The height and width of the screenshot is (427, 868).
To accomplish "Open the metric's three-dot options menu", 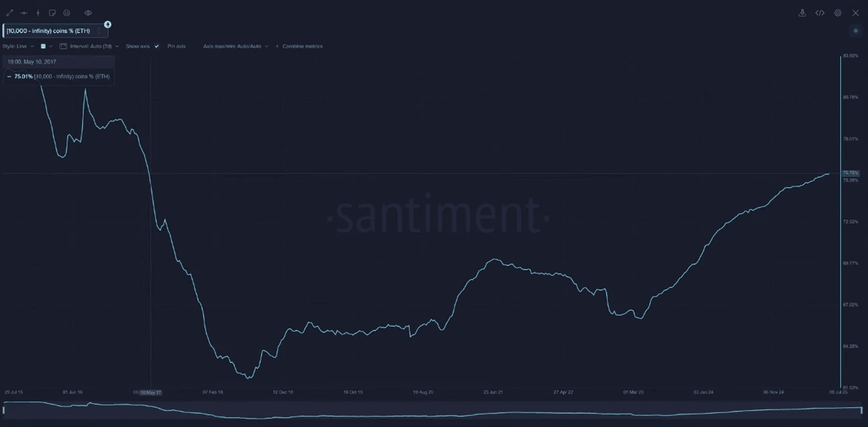I will (x=98, y=31).
